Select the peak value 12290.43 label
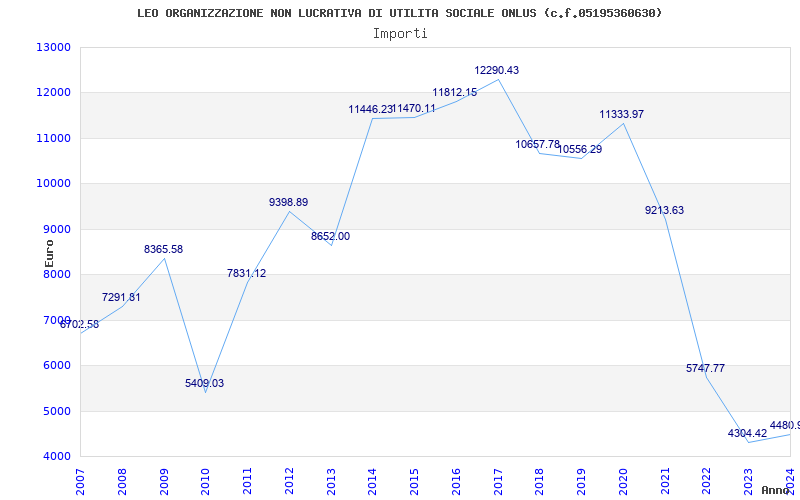The height and width of the screenshot is (500, 800). tap(497, 71)
